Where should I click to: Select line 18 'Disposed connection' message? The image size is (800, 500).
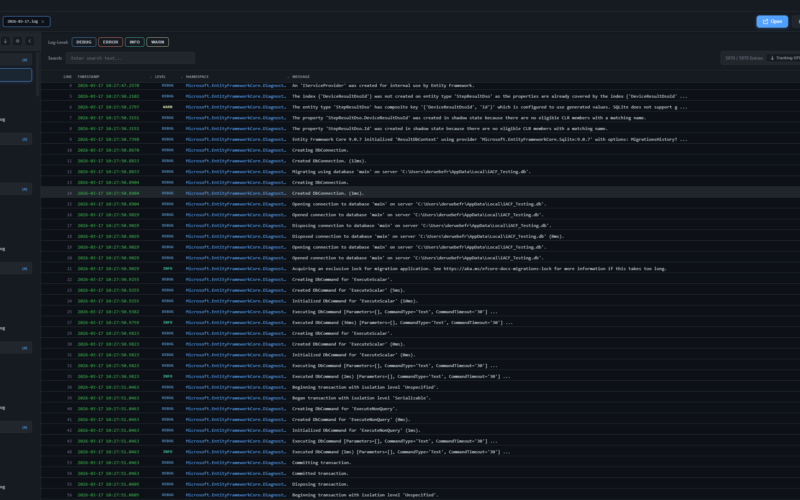(x=428, y=236)
